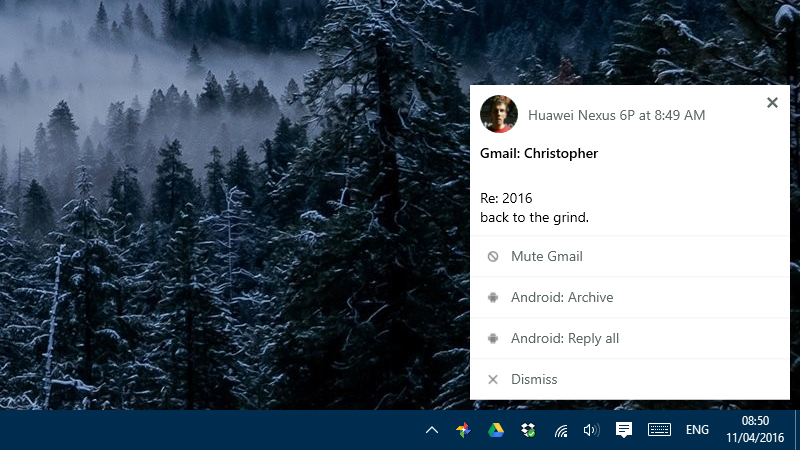The height and width of the screenshot is (450, 800).
Task: Click the sender's avatar photo
Action: point(498,114)
